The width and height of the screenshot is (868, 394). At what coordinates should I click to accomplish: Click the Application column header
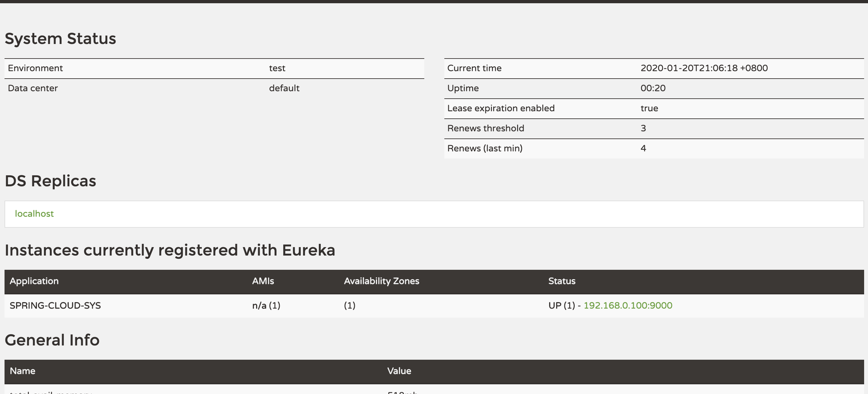point(34,281)
